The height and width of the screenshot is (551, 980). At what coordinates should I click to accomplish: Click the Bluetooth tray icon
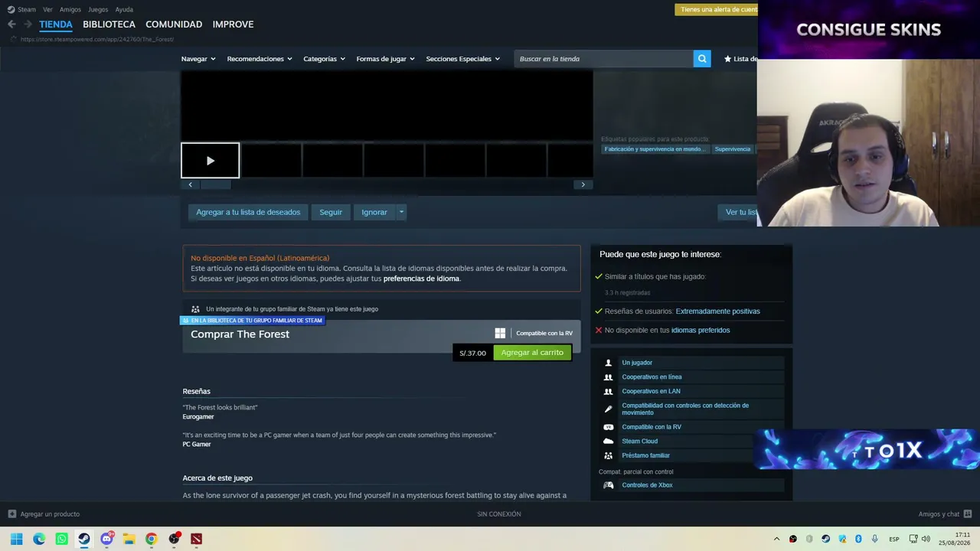(858, 539)
